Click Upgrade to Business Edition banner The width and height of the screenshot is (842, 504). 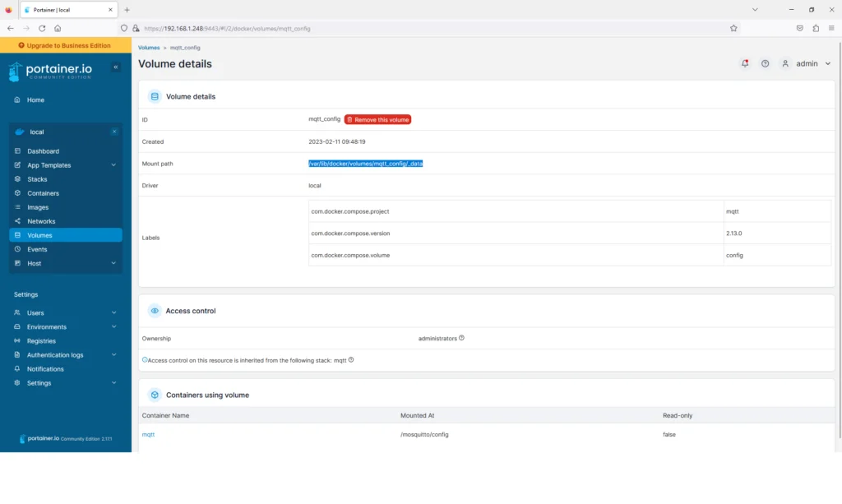65,45
